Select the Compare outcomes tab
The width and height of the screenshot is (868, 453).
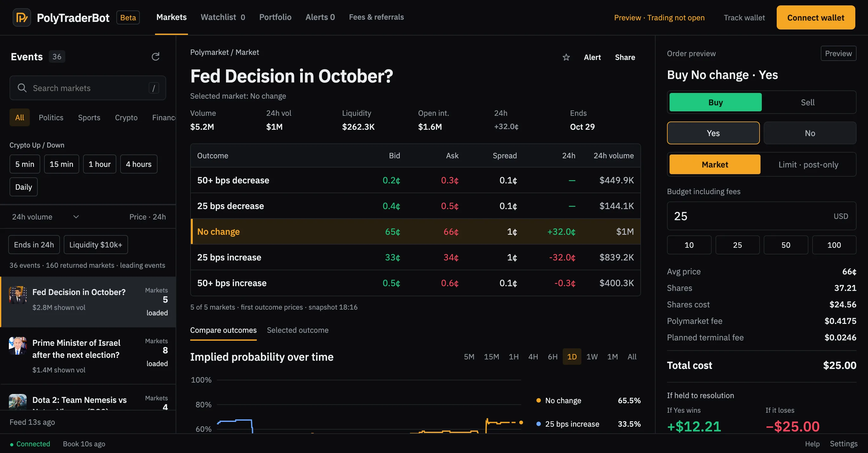tap(223, 330)
